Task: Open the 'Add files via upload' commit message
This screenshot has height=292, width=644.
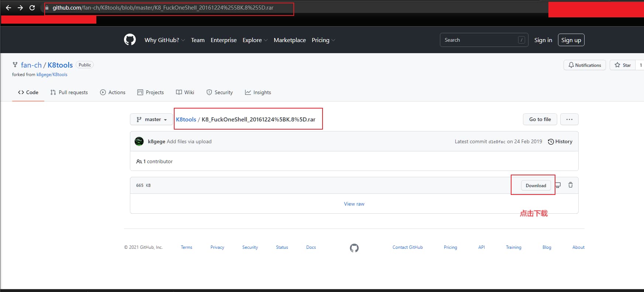Action: tap(189, 141)
